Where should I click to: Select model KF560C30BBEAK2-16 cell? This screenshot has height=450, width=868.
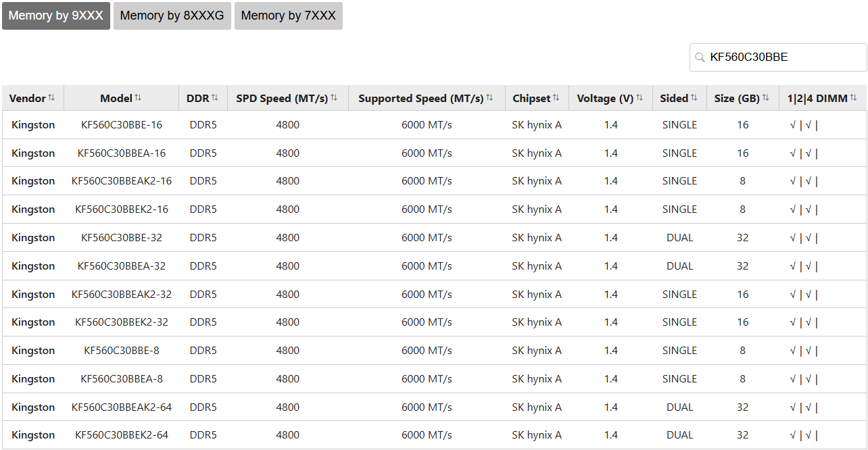coord(122,181)
